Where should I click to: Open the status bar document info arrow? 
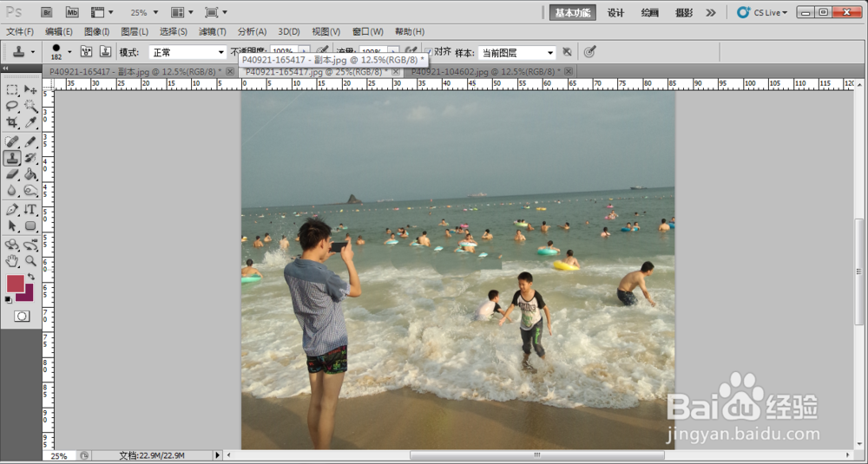click(218, 455)
